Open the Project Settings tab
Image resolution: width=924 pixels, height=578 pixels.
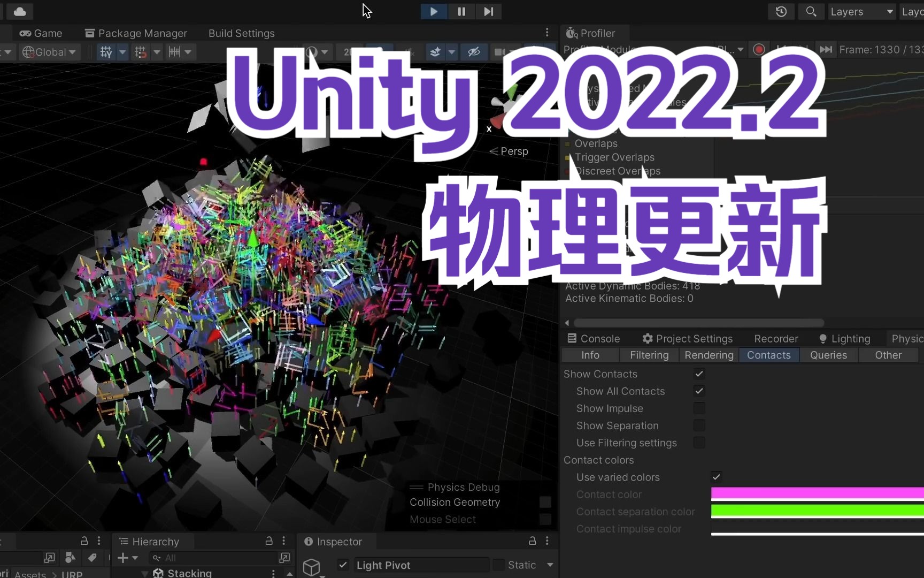(x=687, y=339)
